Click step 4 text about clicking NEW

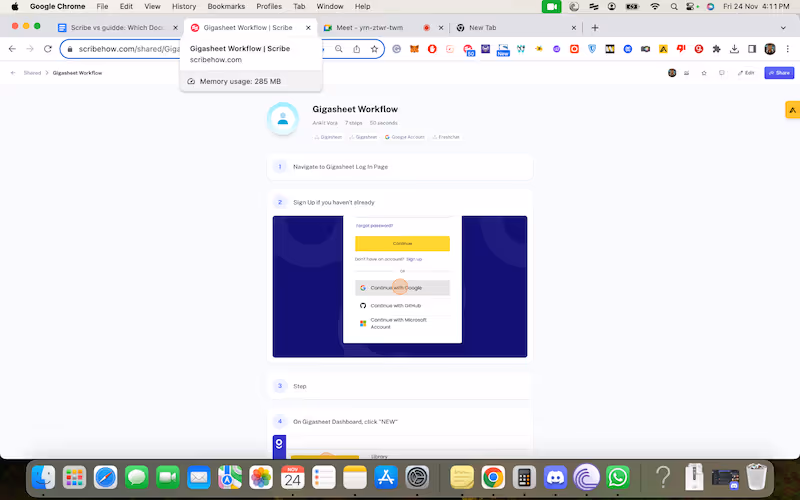pyautogui.click(x=345, y=422)
